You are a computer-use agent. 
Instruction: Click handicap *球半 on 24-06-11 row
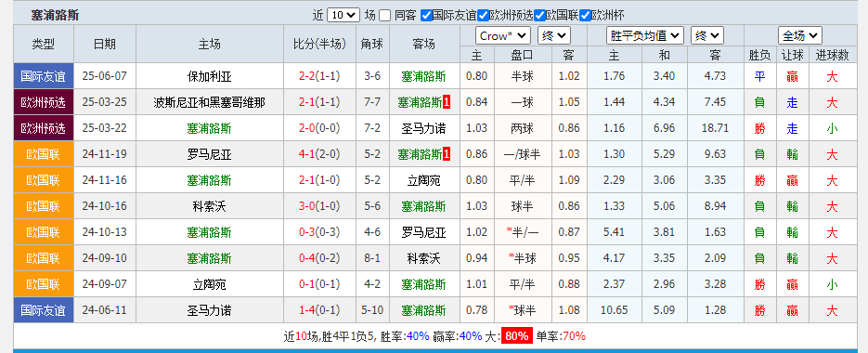coord(523,310)
